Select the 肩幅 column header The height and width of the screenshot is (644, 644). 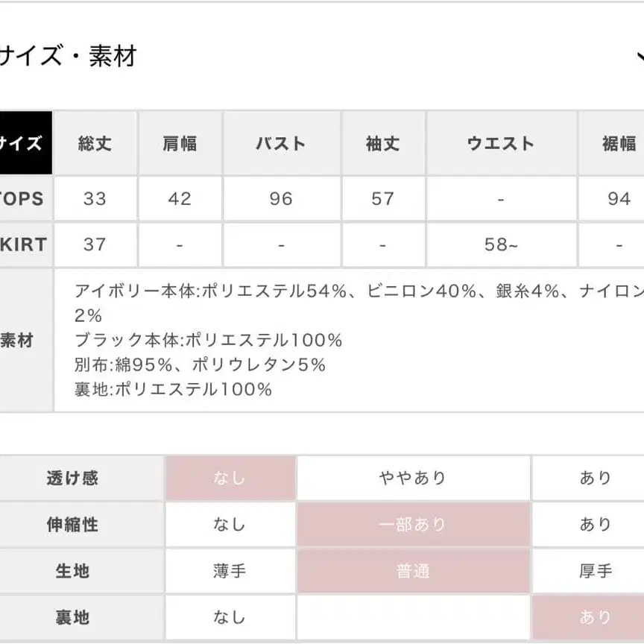click(180, 143)
